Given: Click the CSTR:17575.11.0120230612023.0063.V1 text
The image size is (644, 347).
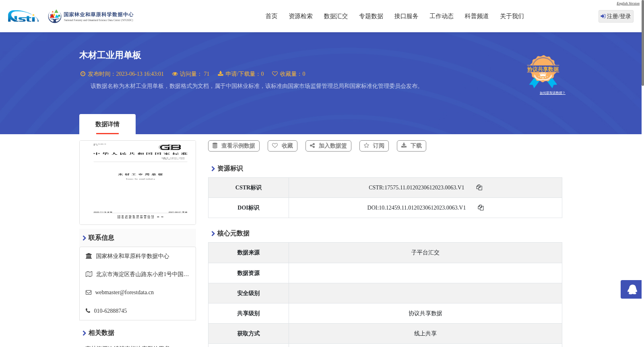Looking at the screenshot, I should 417,187.
